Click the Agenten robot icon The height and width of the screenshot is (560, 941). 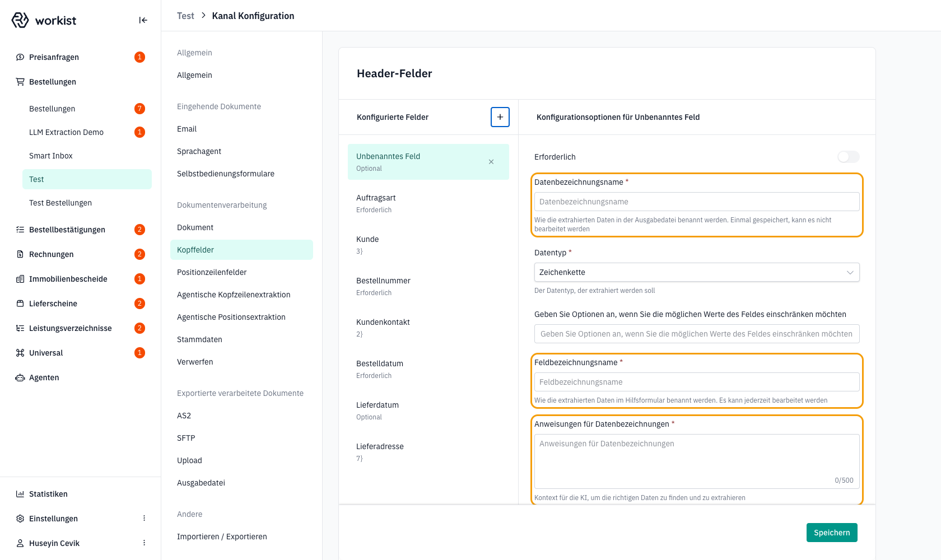[20, 377]
